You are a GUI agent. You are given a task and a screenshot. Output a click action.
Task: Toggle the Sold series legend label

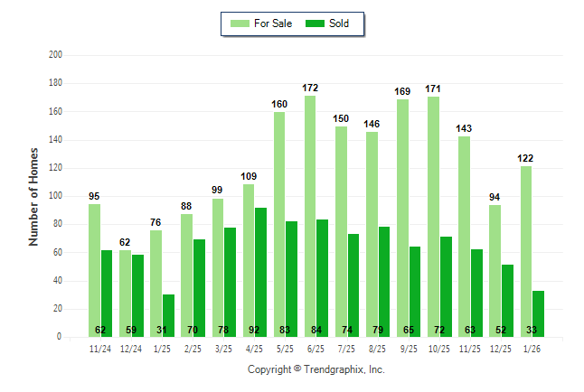pyautogui.click(x=339, y=23)
